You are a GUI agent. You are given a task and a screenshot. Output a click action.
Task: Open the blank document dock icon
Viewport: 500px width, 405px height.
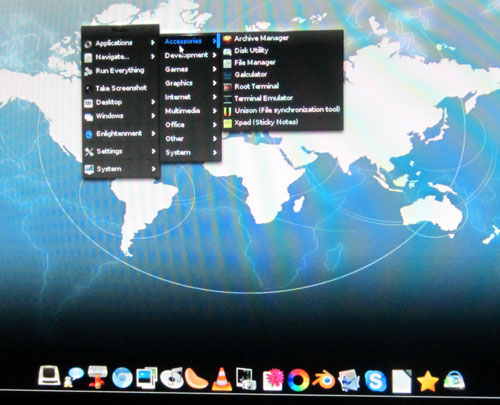[x=401, y=381]
